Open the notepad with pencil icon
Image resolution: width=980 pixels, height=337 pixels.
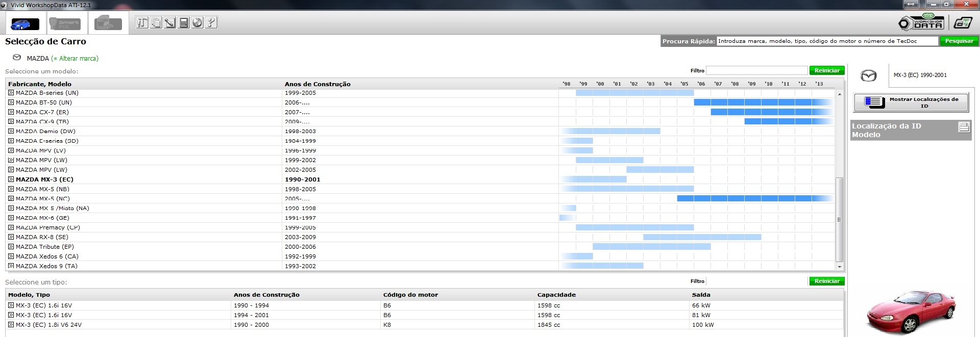[170, 22]
